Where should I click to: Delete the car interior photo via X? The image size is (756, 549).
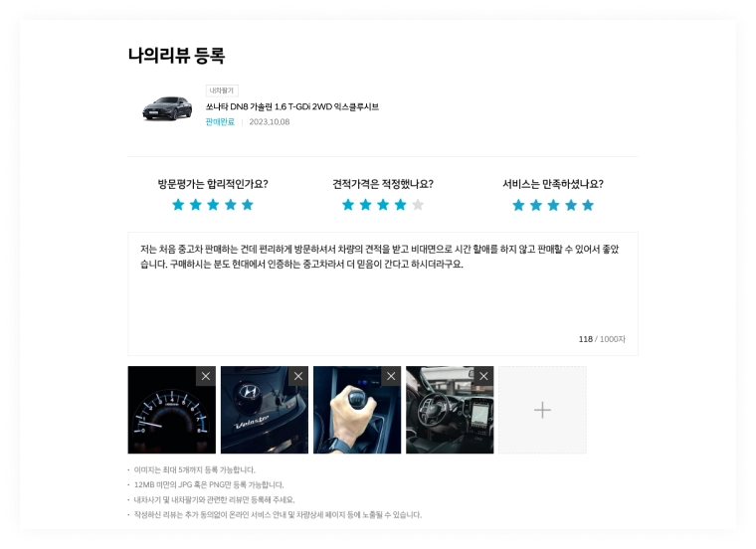coord(483,376)
